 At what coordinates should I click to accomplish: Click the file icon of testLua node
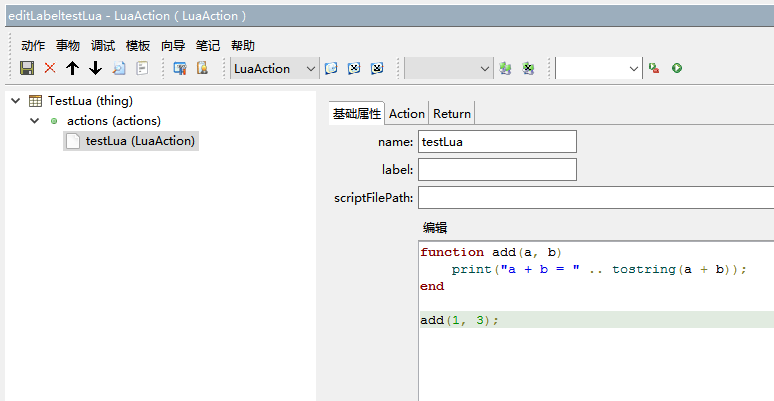pos(73,141)
